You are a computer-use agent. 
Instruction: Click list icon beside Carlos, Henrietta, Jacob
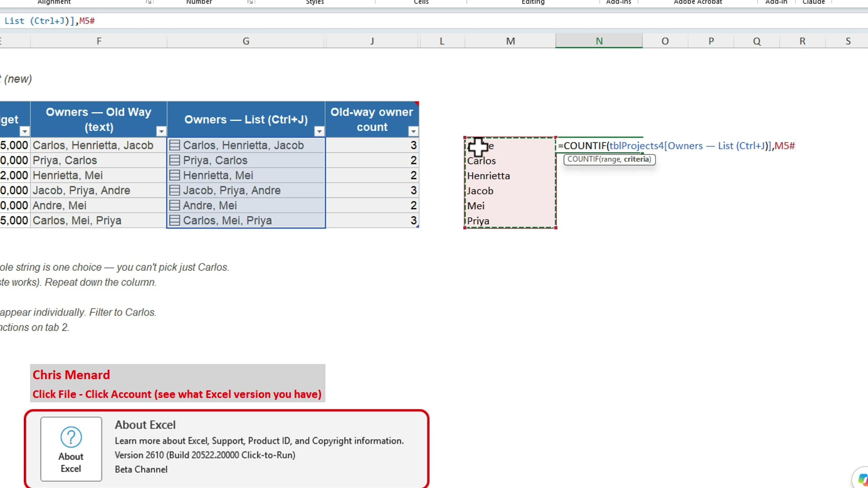tap(175, 145)
